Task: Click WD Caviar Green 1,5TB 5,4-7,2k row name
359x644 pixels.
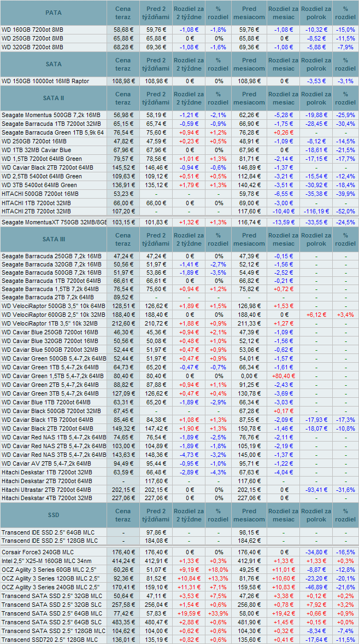Action: tap(52, 376)
